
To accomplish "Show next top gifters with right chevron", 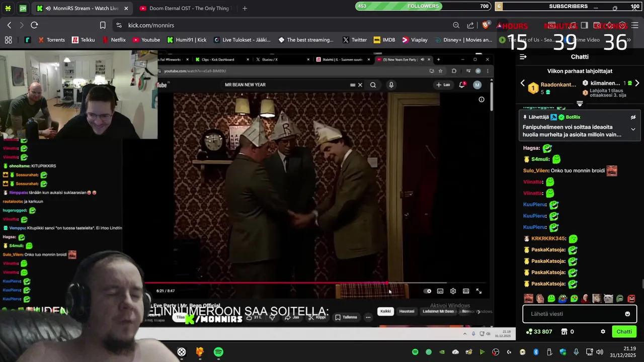I will pyautogui.click(x=637, y=83).
